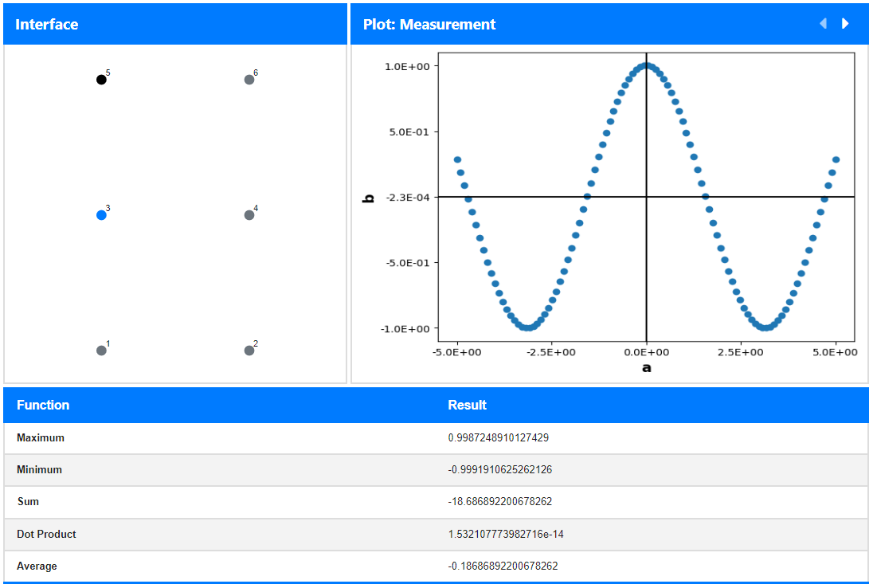The image size is (873, 588).
Task: Select gray node 2 in Interface
Action: (249, 351)
